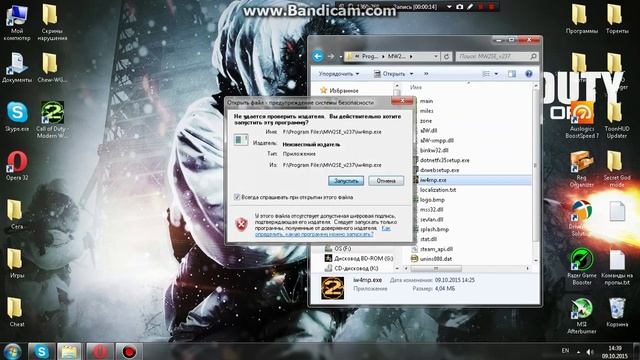The width and height of the screenshot is (640, 360).
Task: Open the ToonHUD Updater folder
Action: coord(617,119)
